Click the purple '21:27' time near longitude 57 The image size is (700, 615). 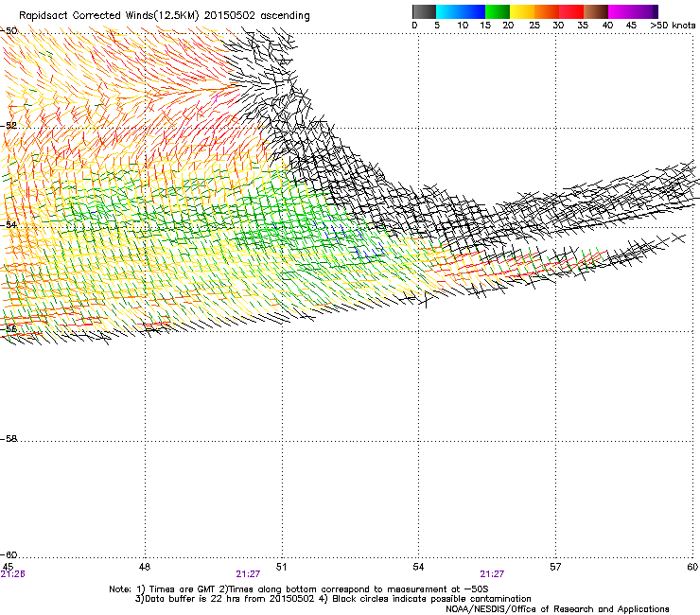click(492, 574)
